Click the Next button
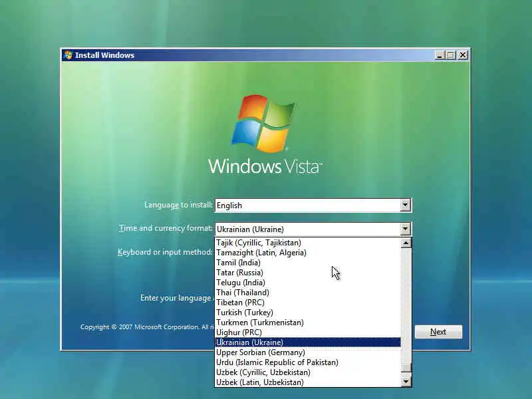Image resolution: width=532 pixels, height=399 pixels. point(438,332)
